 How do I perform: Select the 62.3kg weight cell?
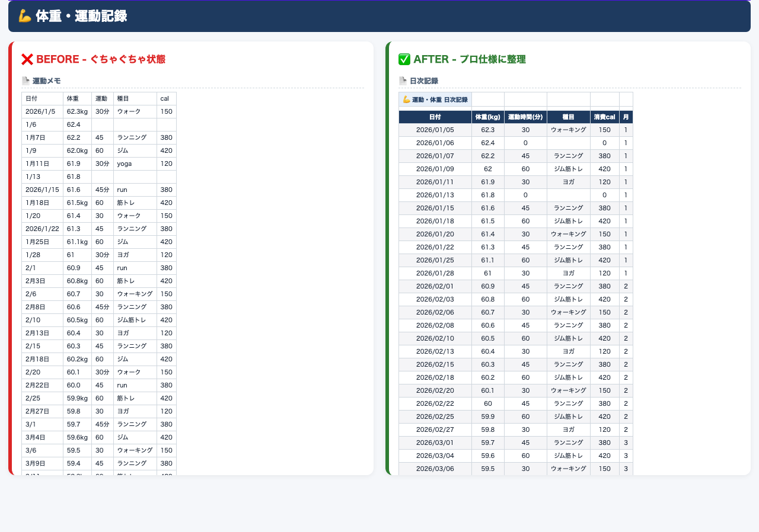click(x=78, y=111)
